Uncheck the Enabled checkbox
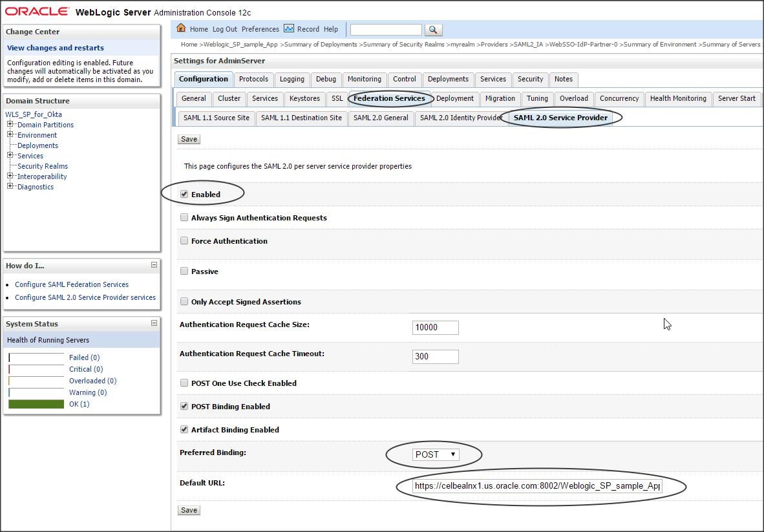 pyautogui.click(x=184, y=194)
